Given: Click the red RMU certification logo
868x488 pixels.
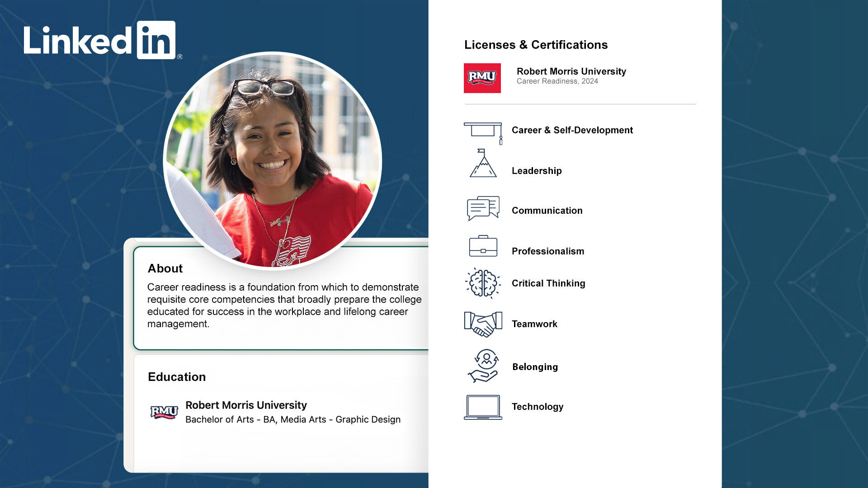Looking at the screenshot, I should pyautogui.click(x=482, y=78).
